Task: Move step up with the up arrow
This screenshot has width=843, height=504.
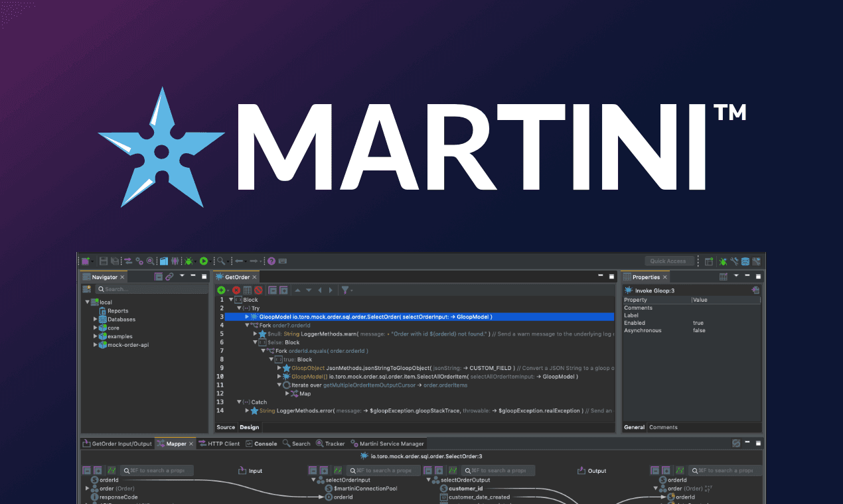Action: click(297, 290)
